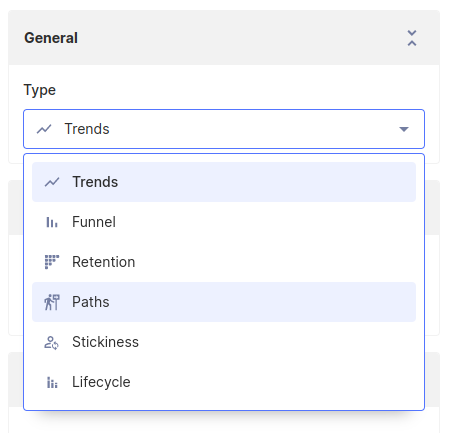Click the Funnel bar icon
The image size is (452, 433).
click(x=52, y=222)
